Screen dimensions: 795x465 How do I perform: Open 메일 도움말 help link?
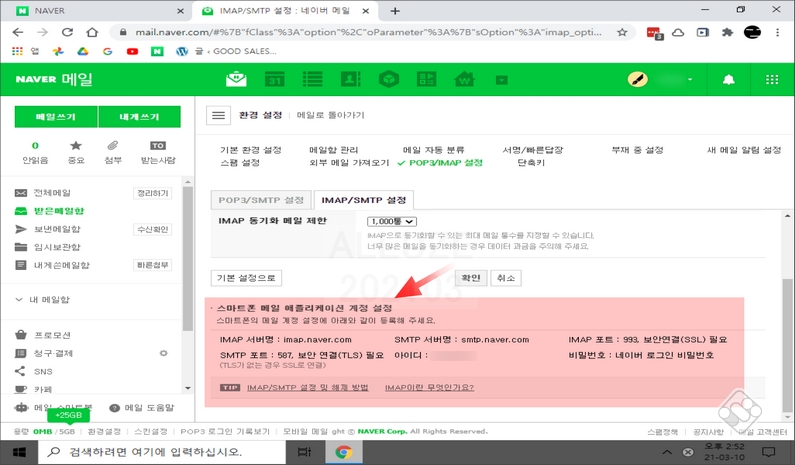pos(150,408)
